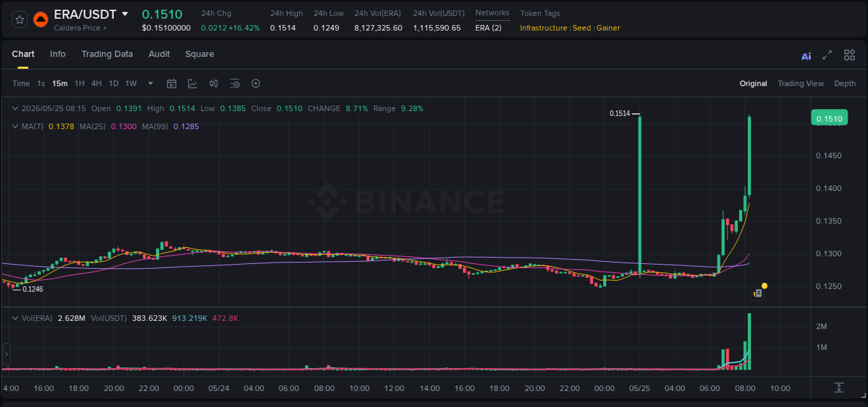Select the 1D interval
868x407 pixels.
point(113,83)
